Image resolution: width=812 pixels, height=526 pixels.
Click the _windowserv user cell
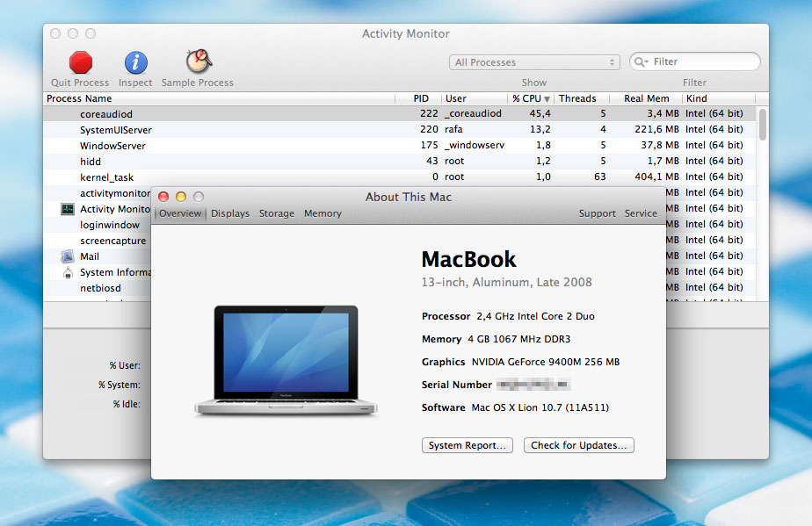coord(475,145)
